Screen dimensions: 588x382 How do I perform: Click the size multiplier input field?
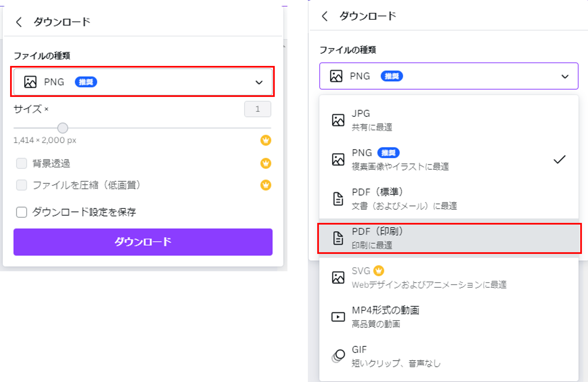(x=258, y=109)
